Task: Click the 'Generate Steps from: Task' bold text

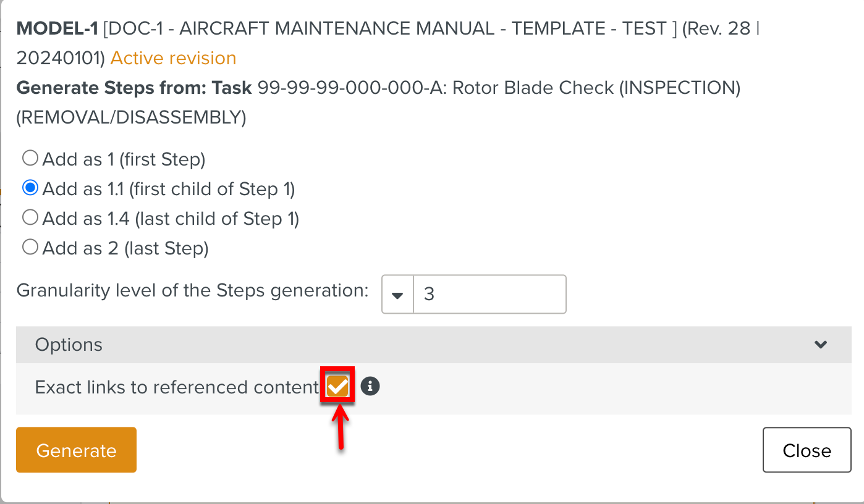Action: pos(133,88)
